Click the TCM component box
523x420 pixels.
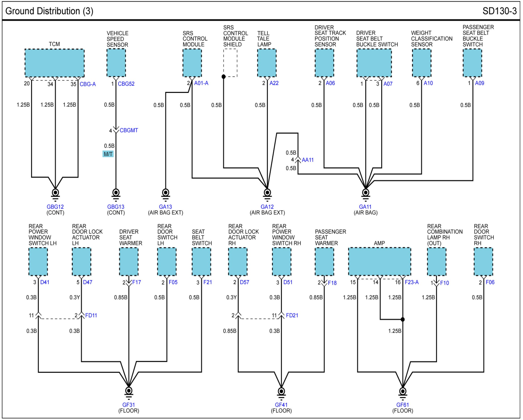click(55, 63)
